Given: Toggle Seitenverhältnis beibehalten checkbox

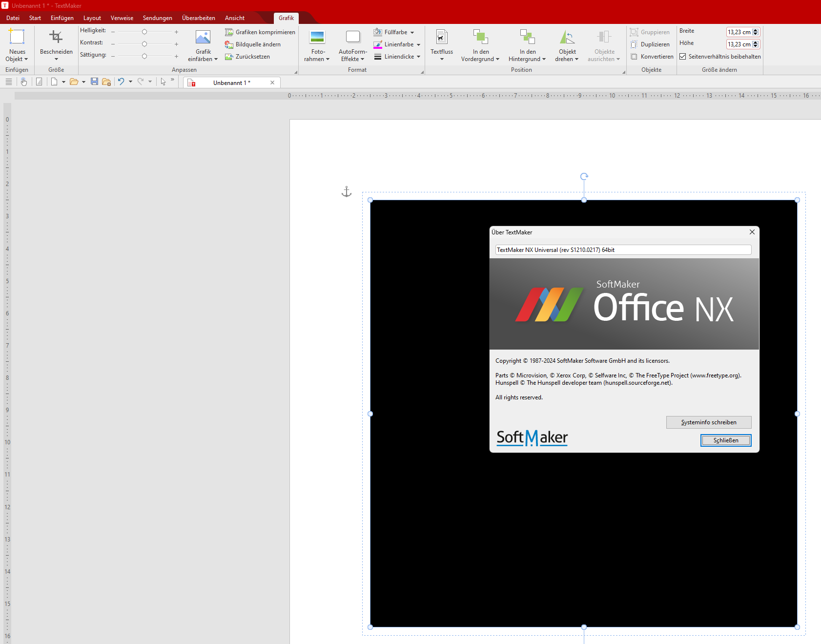Looking at the screenshot, I should coord(683,57).
